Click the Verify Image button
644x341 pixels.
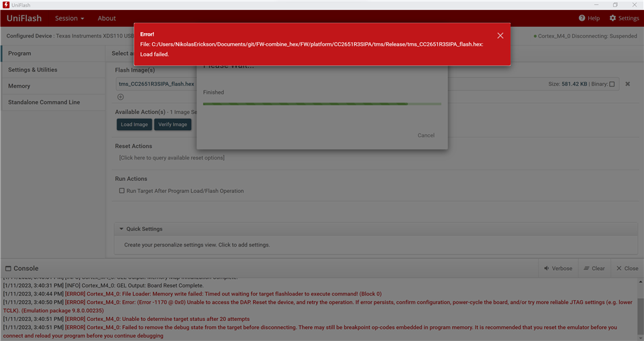point(172,125)
